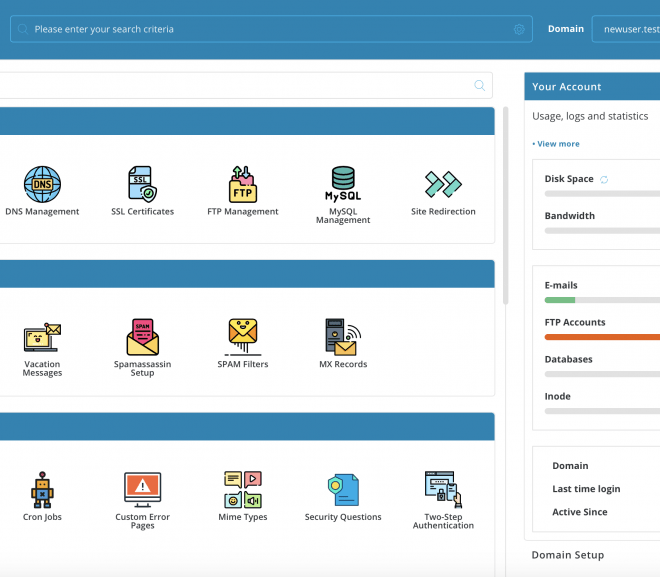This screenshot has height=577, width=660.
Task: Click the Disk Space label
Action: click(569, 179)
